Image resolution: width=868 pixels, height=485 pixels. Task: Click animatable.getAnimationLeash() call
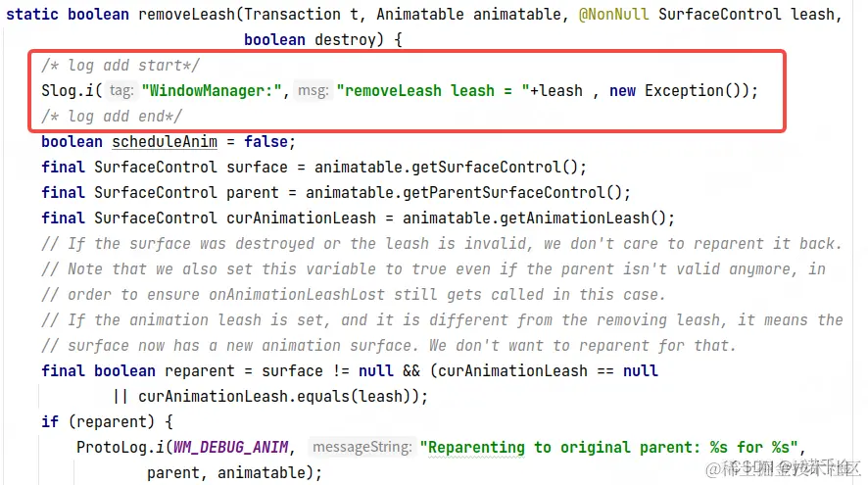(534, 218)
